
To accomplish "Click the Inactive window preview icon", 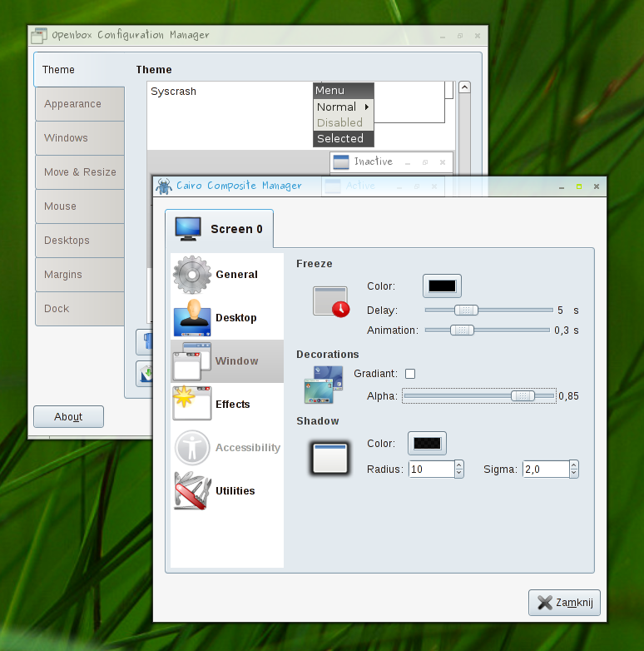I will click(x=341, y=162).
